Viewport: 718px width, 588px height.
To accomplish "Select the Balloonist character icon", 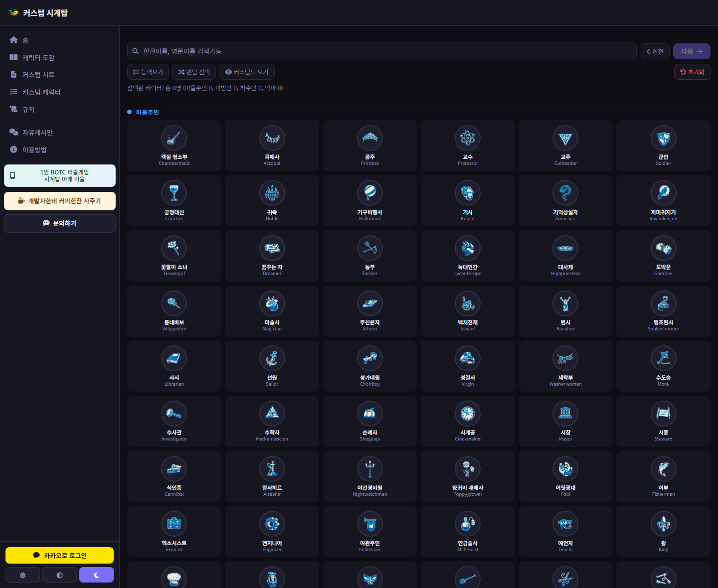I will pyautogui.click(x=370, y=193).
